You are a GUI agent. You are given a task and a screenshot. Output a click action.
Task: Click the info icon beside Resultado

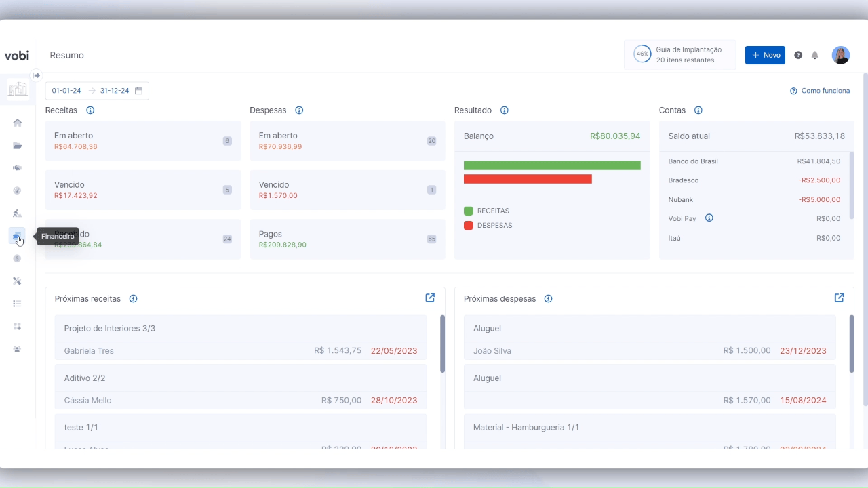(x=505, y=110)
